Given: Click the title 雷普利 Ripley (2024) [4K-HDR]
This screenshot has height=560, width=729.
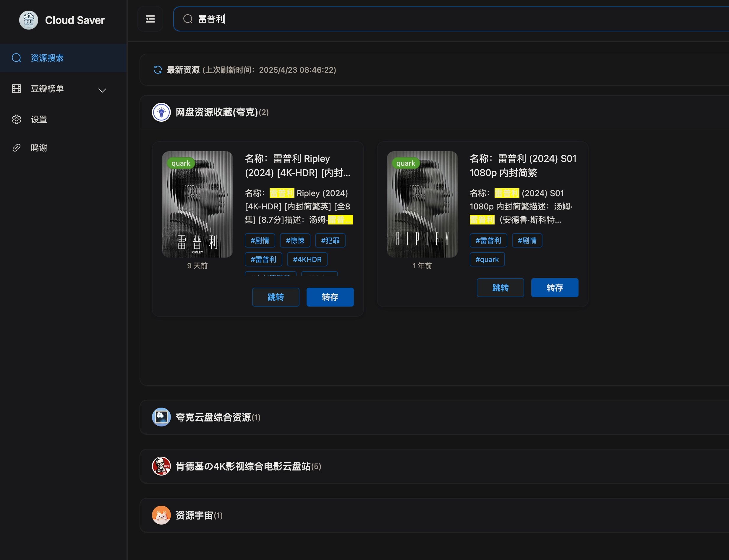Looking at the screenshot, I should click(298, 166).
